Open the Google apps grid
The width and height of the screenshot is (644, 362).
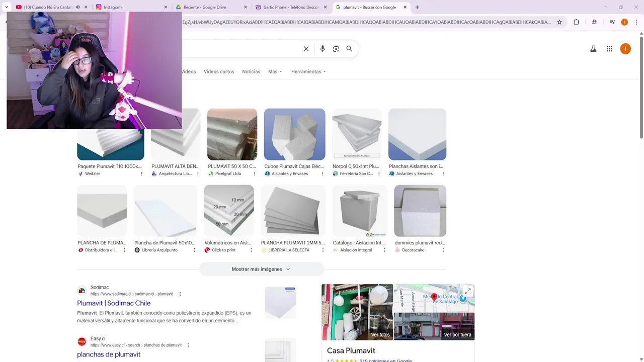[609, 49]
